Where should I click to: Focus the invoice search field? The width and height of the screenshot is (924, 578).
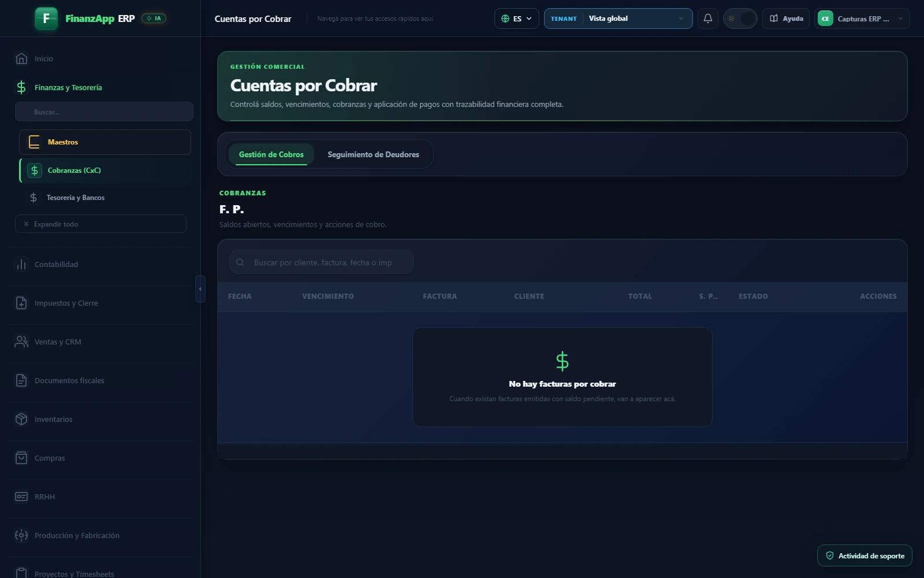tap(322, 262)
